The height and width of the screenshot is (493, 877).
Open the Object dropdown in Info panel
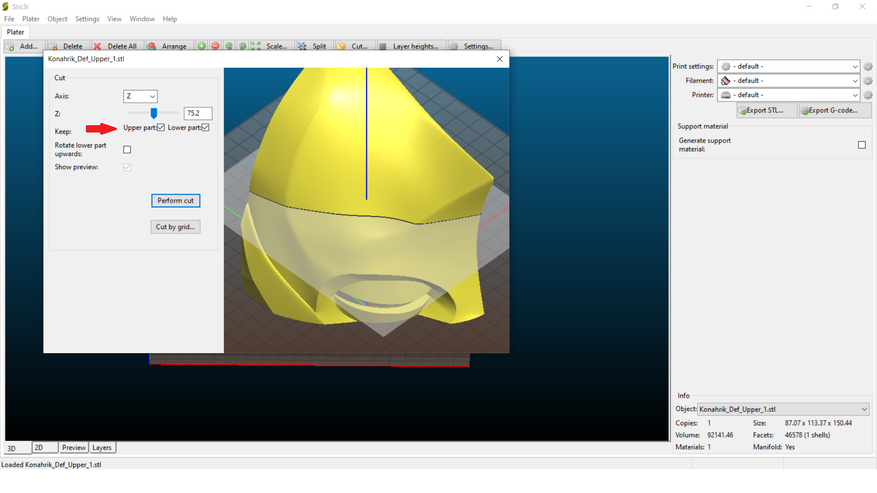click(x=783, y=409)
